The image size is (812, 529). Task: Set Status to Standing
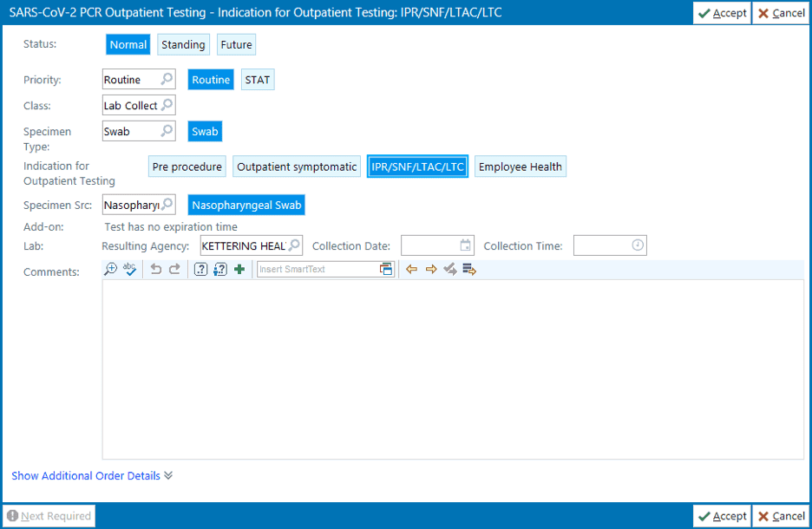tap(183, 44)
